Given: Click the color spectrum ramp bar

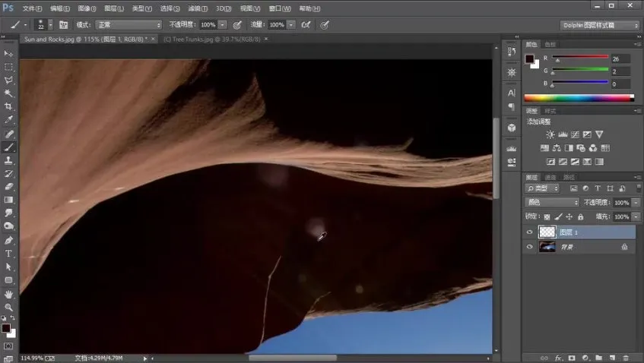Looking at the screenshot, I should coord(578,97).
